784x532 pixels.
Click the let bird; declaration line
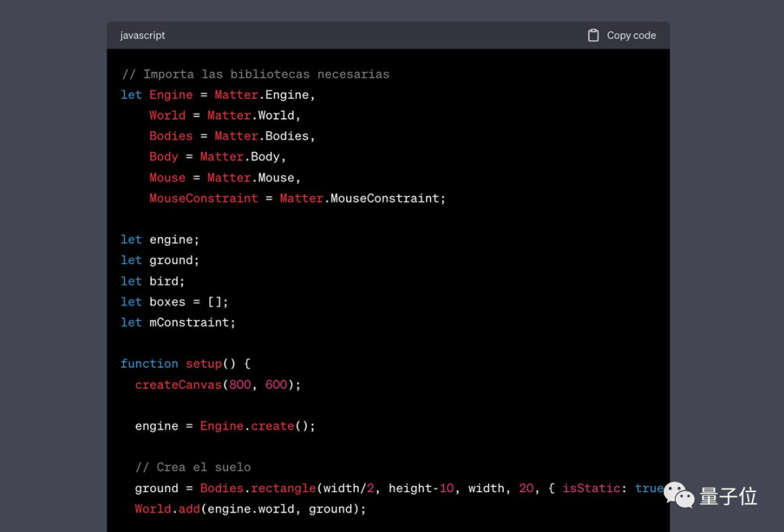coord(152,281)
